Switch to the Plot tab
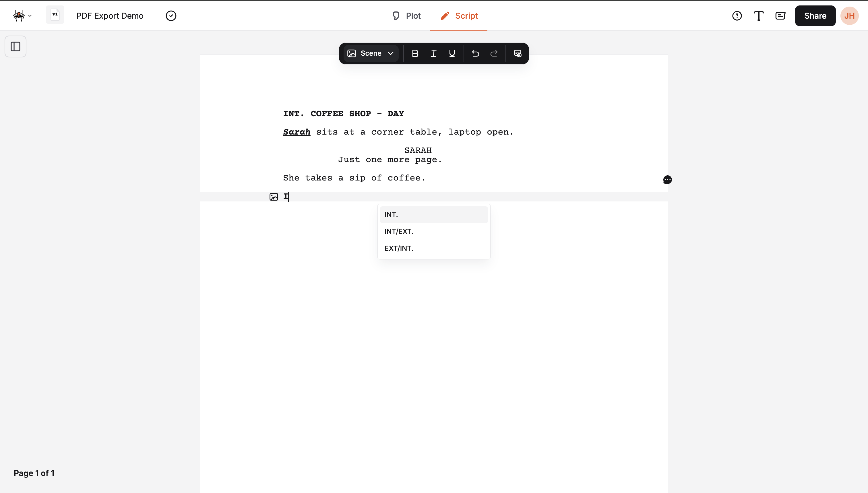This screenshot has width=868, height=493. point(406,16)
